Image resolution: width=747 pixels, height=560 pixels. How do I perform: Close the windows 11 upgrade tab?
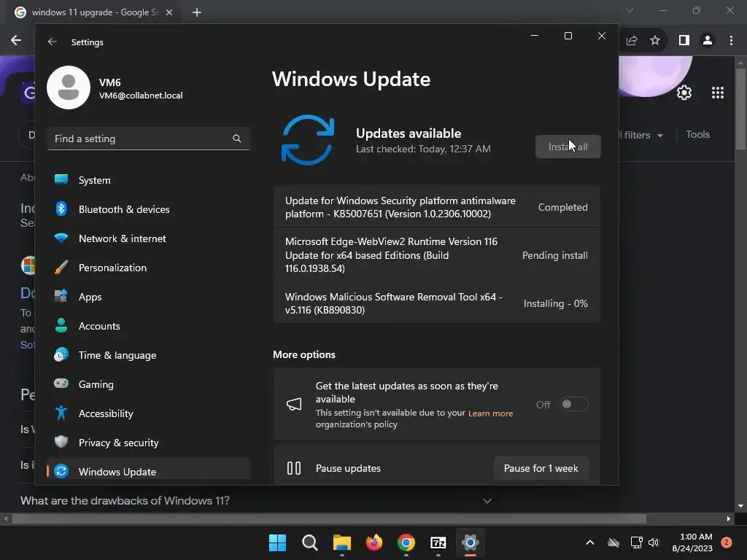pos(169,12)
